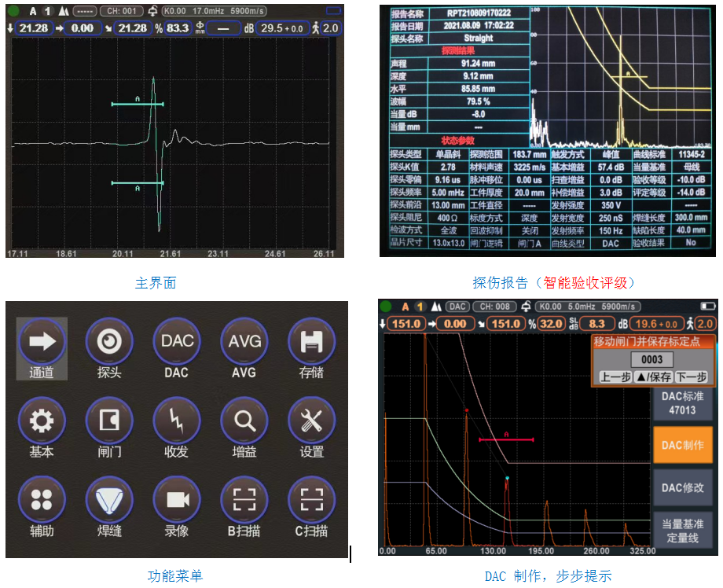723x588 pixels.
Task: Open the 焊缝 weld icon
Action: 109,501
